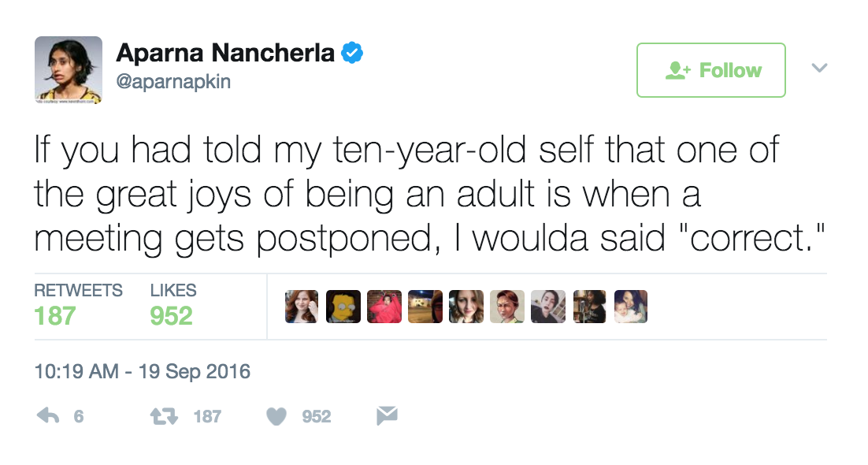This screenshot has height=465, width=868.
Task: Open the Aparna Nancherla display name
Action: click(x=224, y=54)
